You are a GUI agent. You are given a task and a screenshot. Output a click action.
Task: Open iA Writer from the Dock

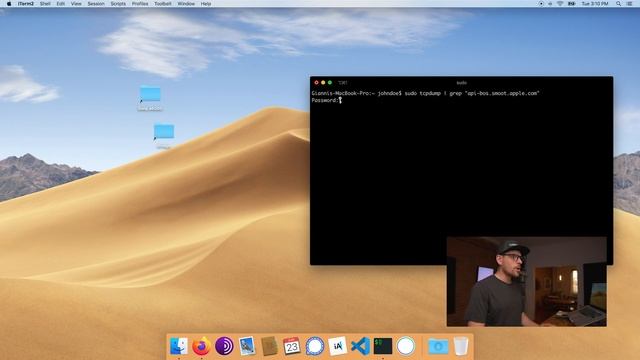pos(338,346)
